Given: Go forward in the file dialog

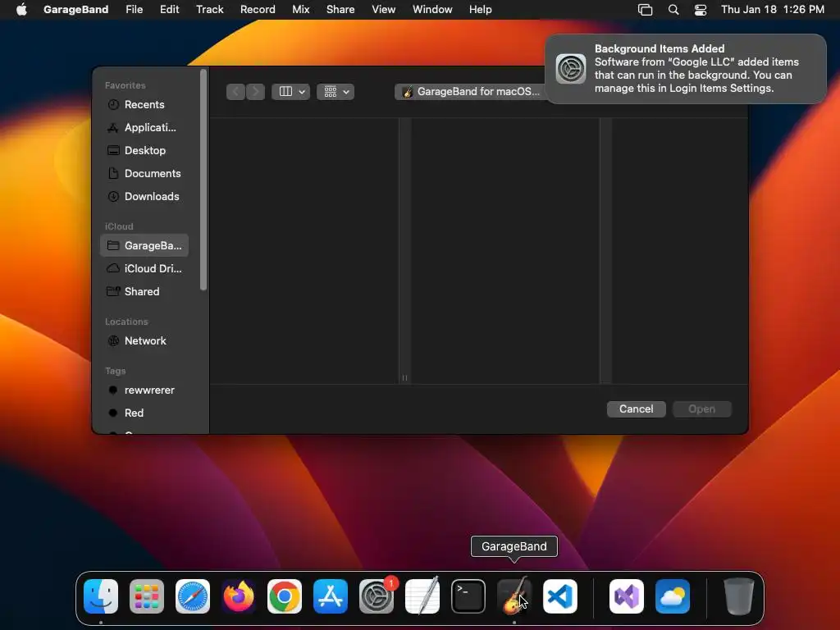Looking at the screenshot, I should point(256,92).
